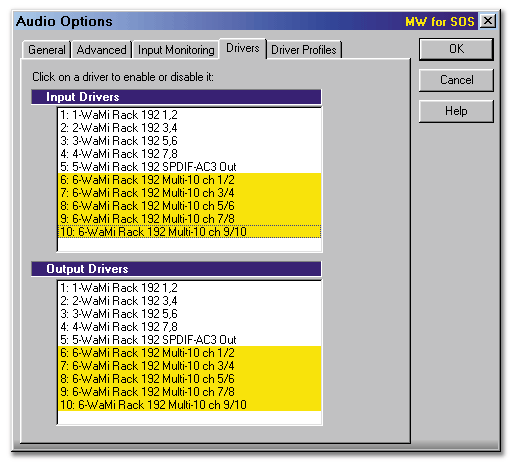Select the Drivers tab
This screenshot has height=468, width=515.
[243, 48]
